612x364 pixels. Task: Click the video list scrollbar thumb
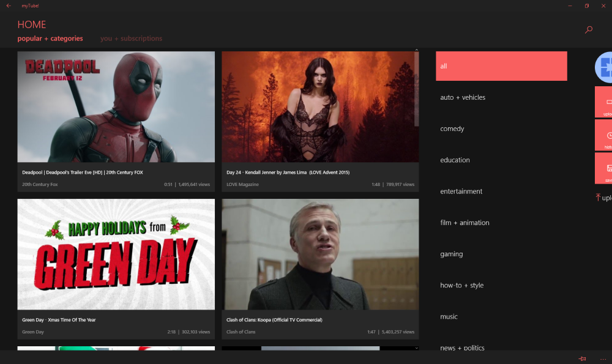[416, 89]
